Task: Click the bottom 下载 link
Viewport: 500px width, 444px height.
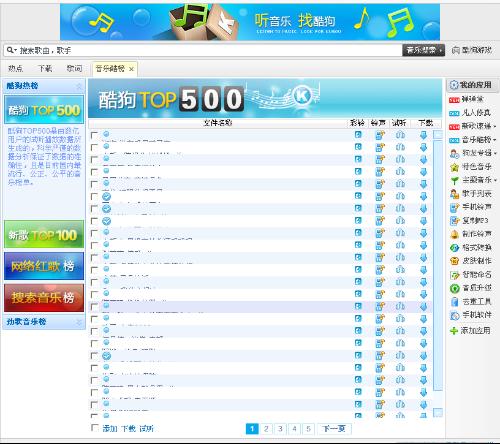Action: [128, 429]
